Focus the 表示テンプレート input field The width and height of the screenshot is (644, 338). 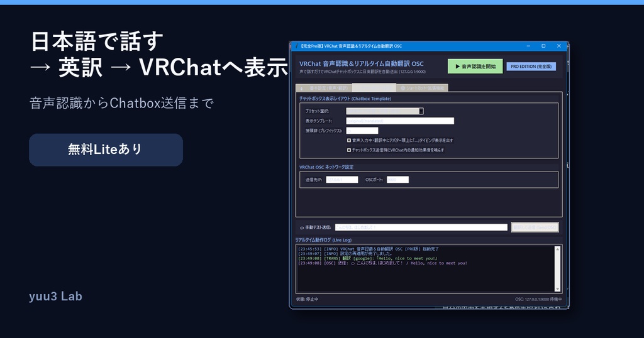[400, 121]
